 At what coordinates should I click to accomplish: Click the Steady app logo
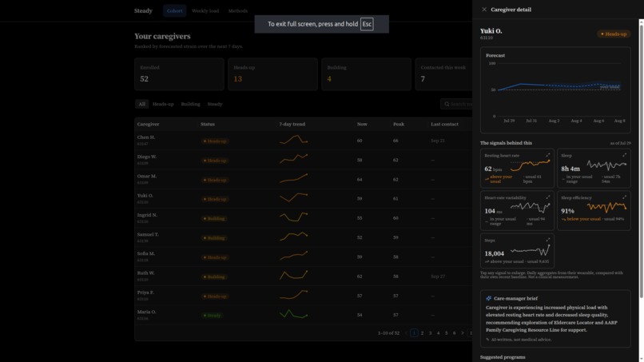pyautogui.click(x=143, y=10)
